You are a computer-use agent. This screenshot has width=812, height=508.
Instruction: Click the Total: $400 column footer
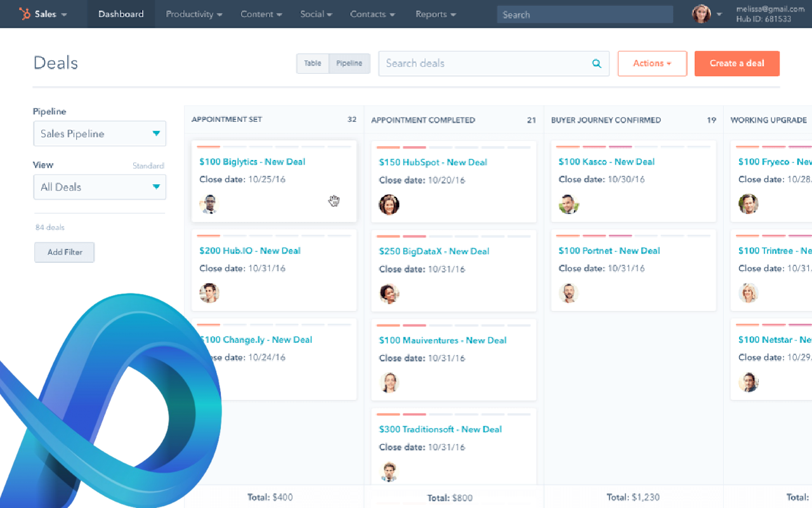pyautogui.click(x=270, y=497)
